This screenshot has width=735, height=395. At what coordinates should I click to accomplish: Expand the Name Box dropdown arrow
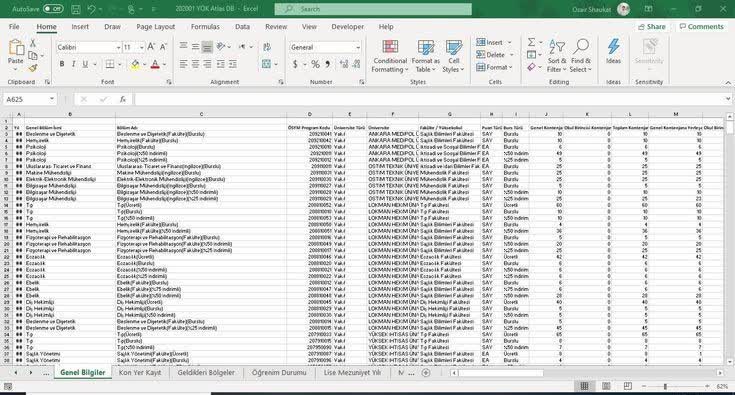(x=52, y=99)
